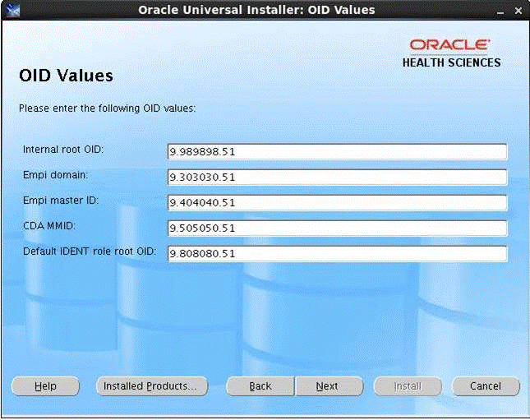The height and width of the screenshot is (420, 530).
Task: Edit the Empi master ID field
Action: click(338, 202)
